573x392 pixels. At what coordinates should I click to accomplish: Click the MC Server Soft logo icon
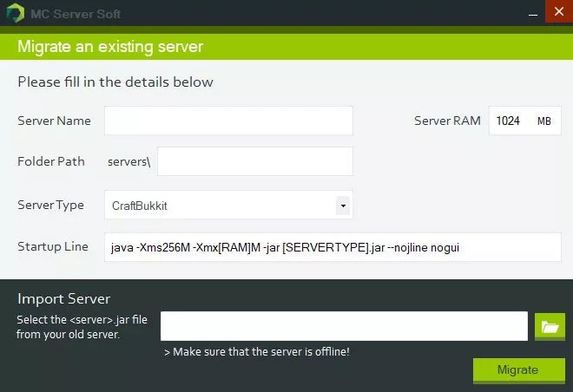[16, 13]
